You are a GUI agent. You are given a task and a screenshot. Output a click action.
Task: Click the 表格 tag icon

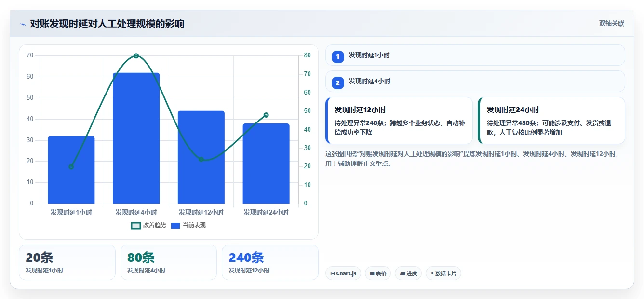click(x=372, y=273)
